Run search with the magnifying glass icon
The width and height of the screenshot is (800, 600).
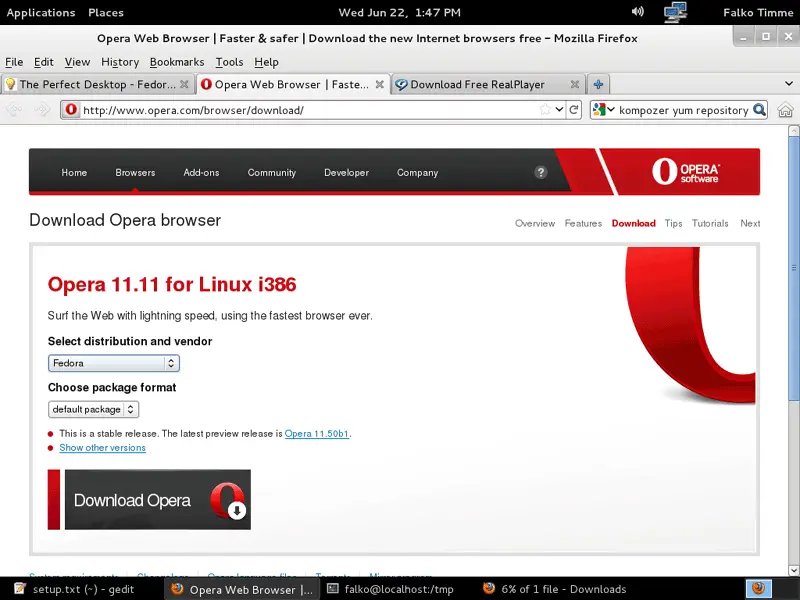(x=759, y=110)
